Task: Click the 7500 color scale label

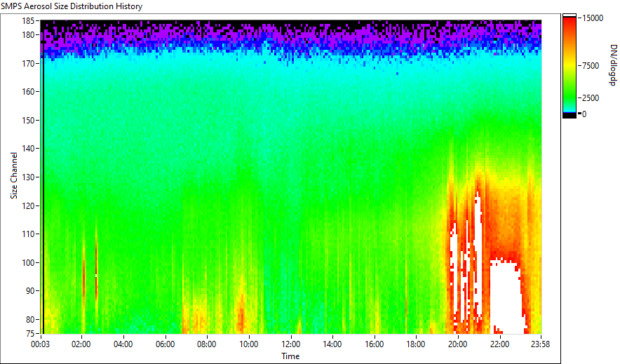Action: point(591,66)
